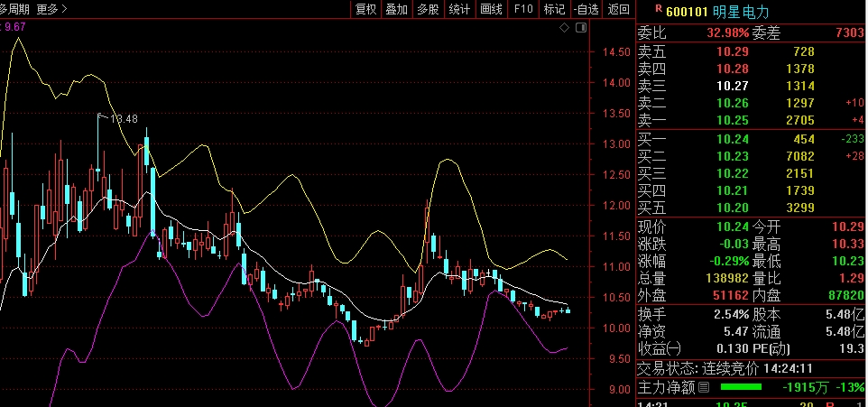Click the 最高 value 10.33
868x407 pixels.
pos(848,244)
